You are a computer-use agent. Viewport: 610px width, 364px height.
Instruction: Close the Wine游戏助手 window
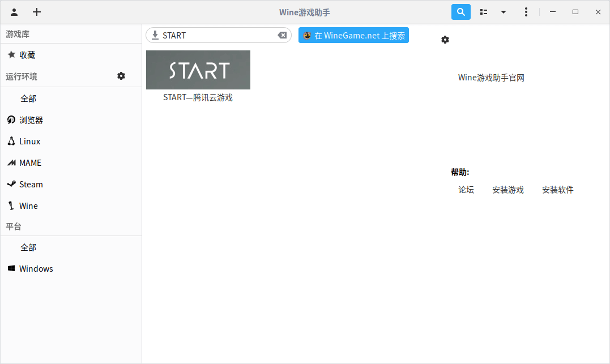[x=598, y=12]
